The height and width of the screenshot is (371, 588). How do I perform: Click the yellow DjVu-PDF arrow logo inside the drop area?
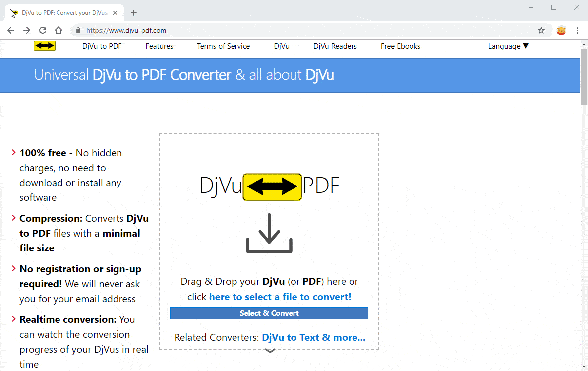click(x=272, y=187)
